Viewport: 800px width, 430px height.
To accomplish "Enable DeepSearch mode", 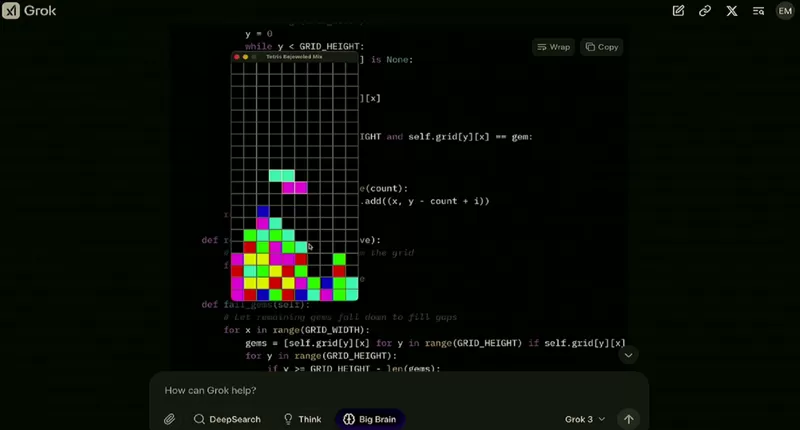I will (227, 419).
